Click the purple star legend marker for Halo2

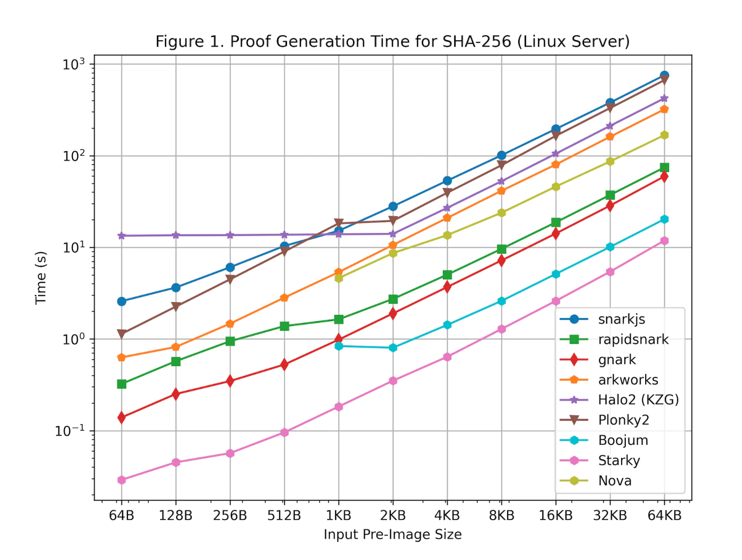574,400
